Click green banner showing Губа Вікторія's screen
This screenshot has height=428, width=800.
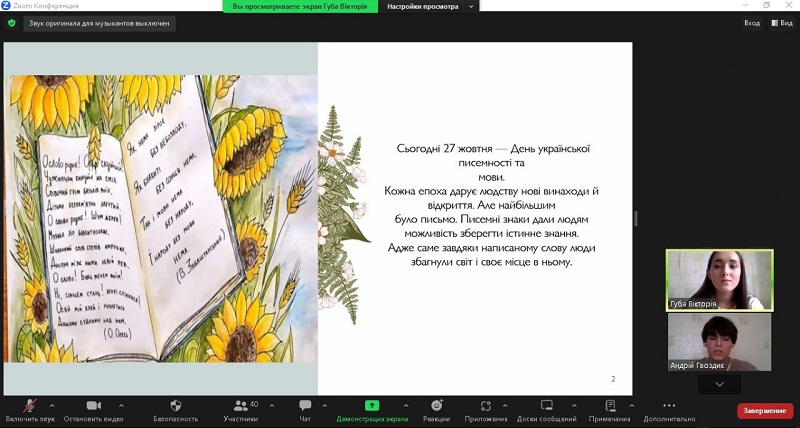tap(300, 7)
